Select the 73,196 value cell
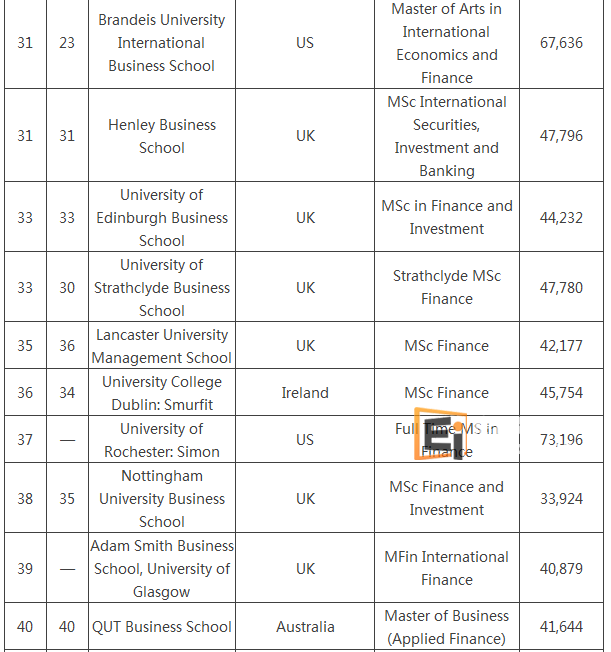Viewport: 611px width, 652px height. point(561,440)
